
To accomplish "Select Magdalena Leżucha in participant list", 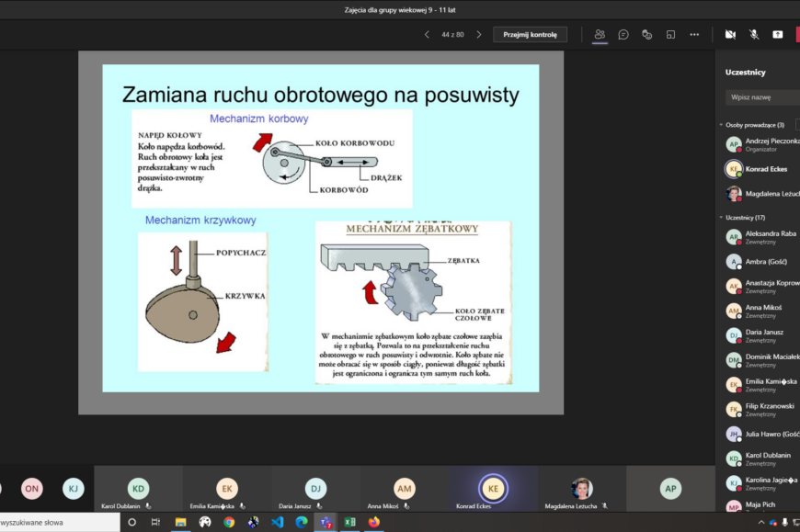I will (x=762, y=194).
